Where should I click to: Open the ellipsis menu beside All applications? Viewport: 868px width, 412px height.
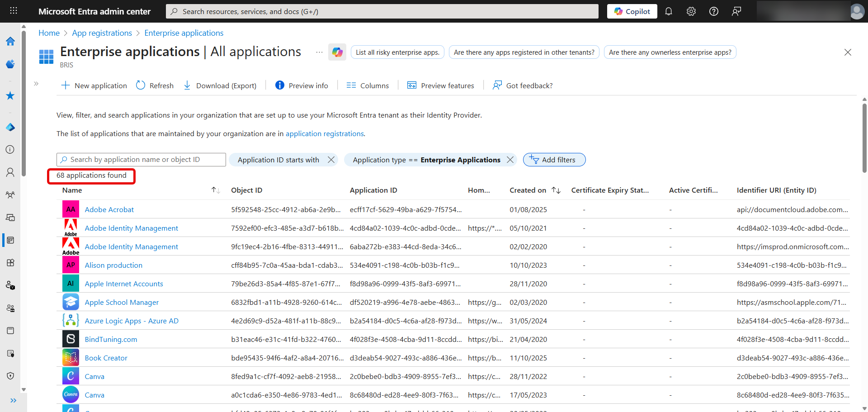[x=319, y=52]
